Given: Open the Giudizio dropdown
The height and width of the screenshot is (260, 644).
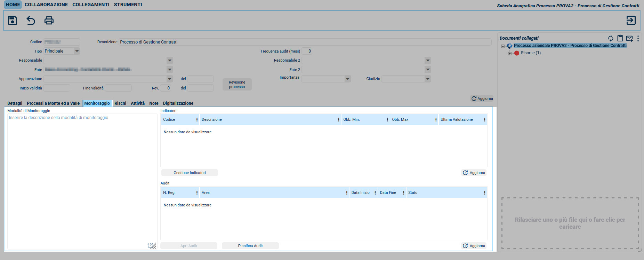Looking at the screenshot, I should pyautogui.click(x=427, y=79).
